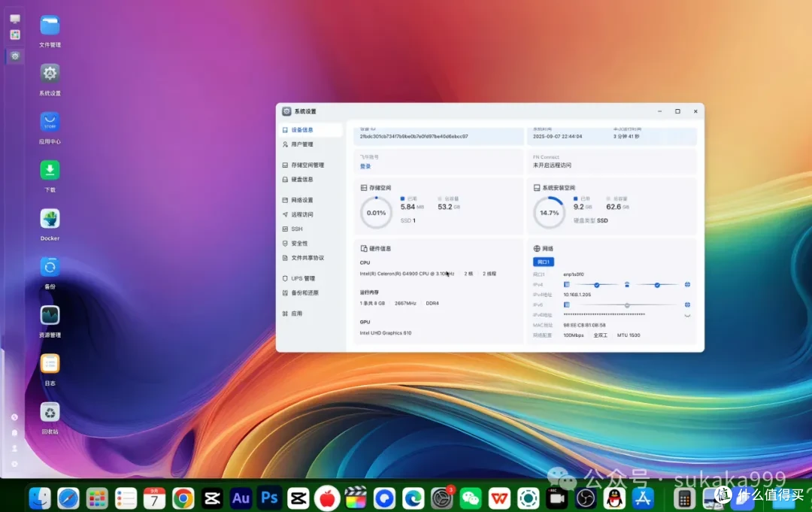The height and width of the screenshot is (512, 812).
Task: Open the 文件管理 file manager desktop icon
Action: (50, 26)
